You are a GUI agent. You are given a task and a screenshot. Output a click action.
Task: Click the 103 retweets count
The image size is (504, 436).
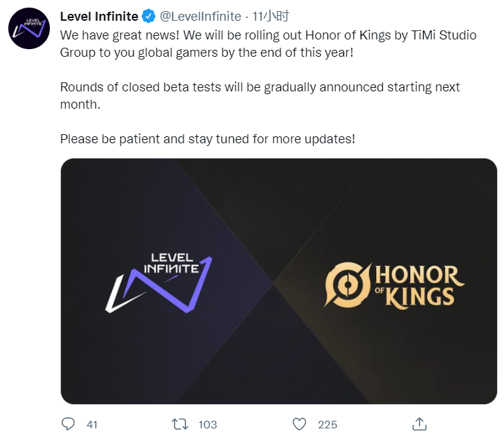point(207,424)
